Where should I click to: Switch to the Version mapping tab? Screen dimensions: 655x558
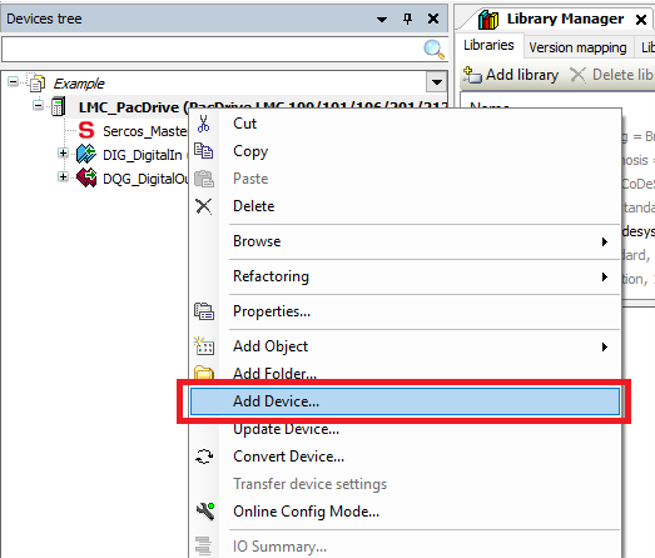[577, 47]
